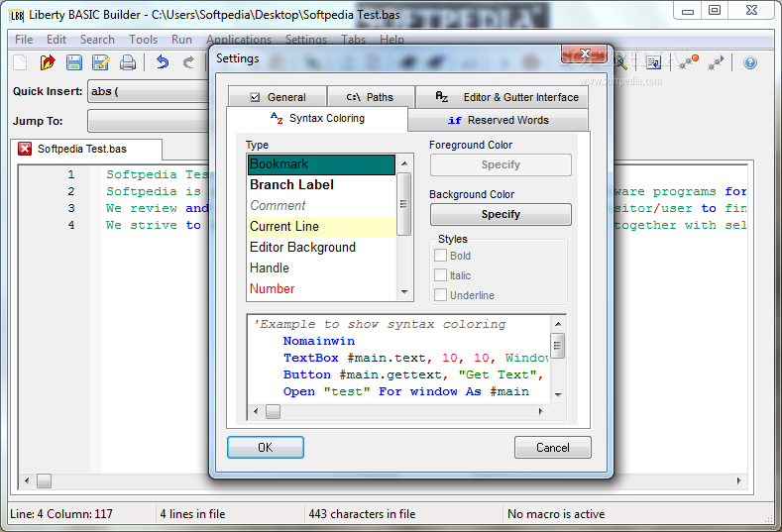Select Comment in the Type list
The image size is (782, 532).
[x=321, y=205]
